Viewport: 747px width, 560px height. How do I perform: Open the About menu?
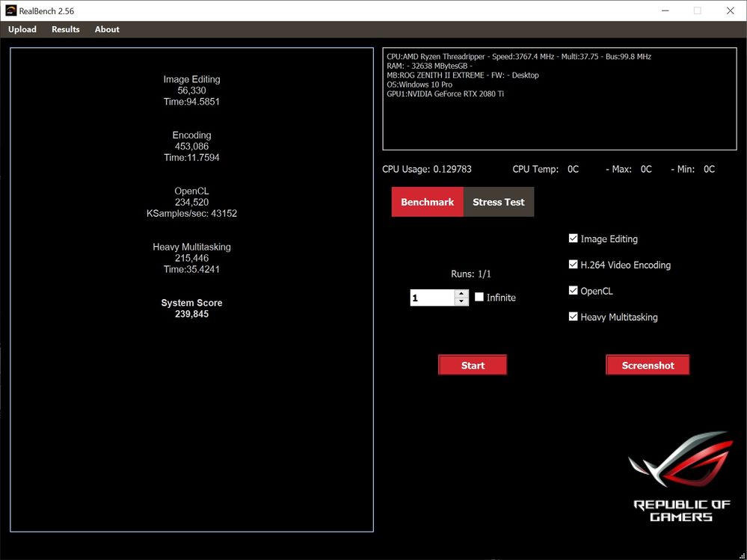coord(107,29)
